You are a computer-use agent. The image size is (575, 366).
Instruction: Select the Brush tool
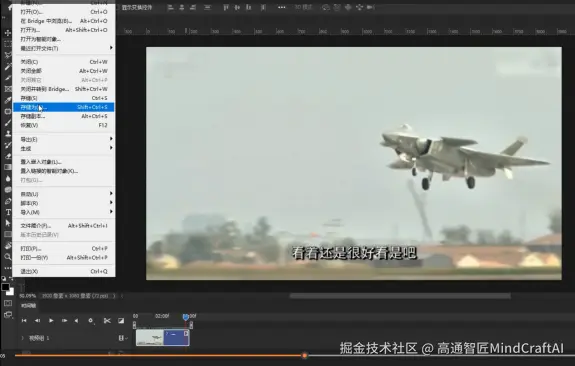tap(7, 122)
